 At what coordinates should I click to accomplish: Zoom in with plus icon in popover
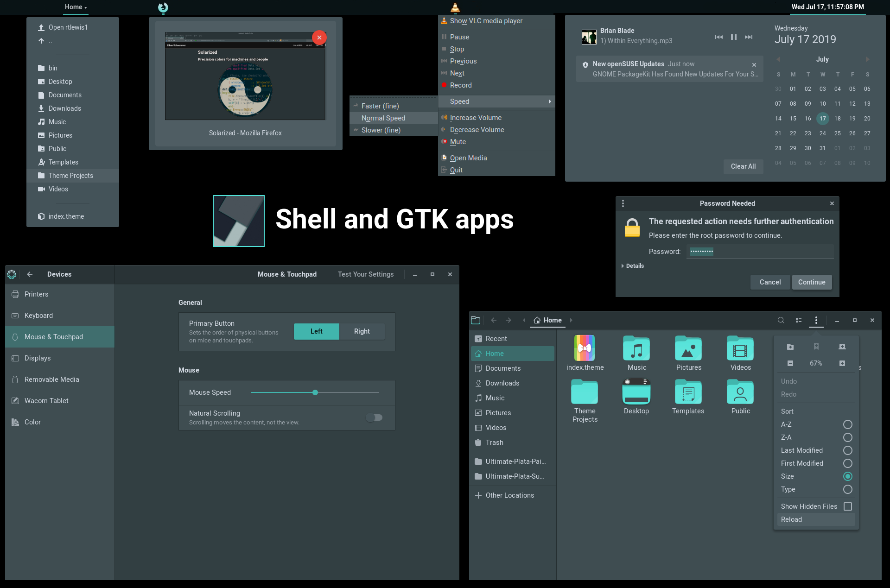tap(842, 363)
